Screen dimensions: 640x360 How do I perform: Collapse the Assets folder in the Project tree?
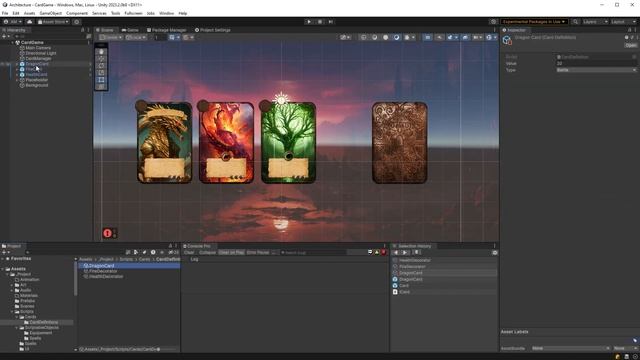[x=2, y=269]
